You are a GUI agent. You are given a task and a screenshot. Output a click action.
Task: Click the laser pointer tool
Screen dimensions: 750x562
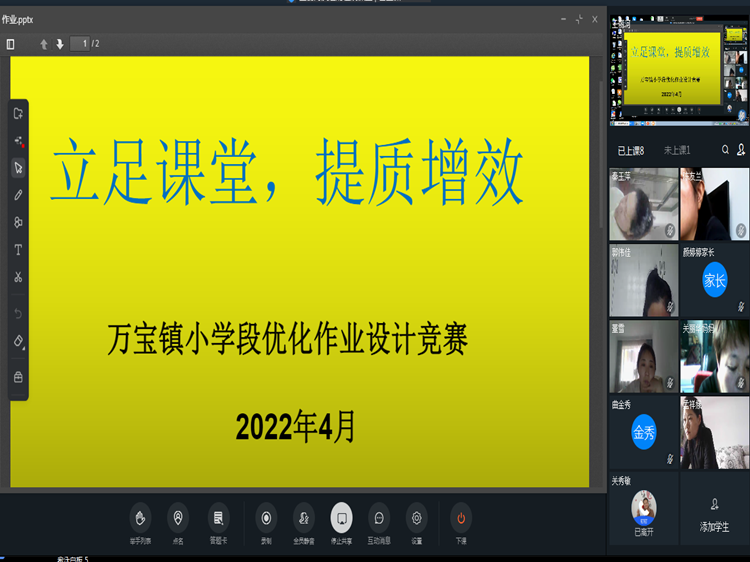pos(18,141)
